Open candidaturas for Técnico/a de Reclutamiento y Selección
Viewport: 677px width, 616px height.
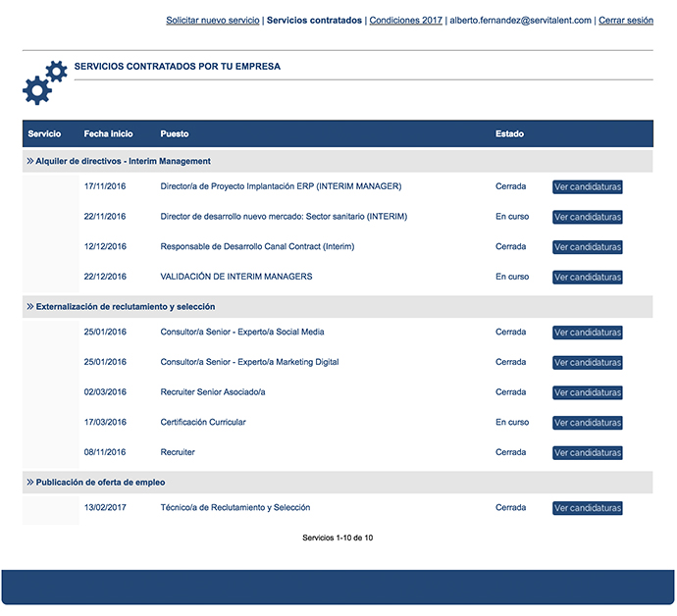coord(587,508)
